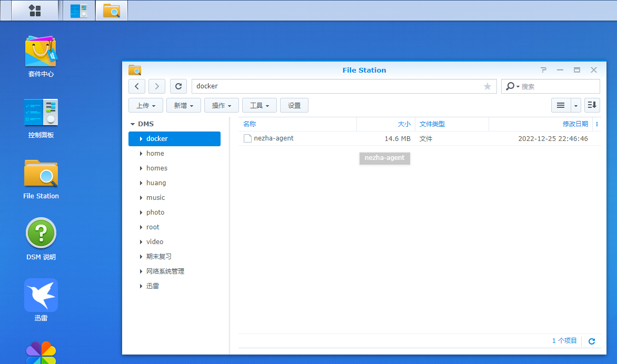Select the photo folder in tree

155,213
